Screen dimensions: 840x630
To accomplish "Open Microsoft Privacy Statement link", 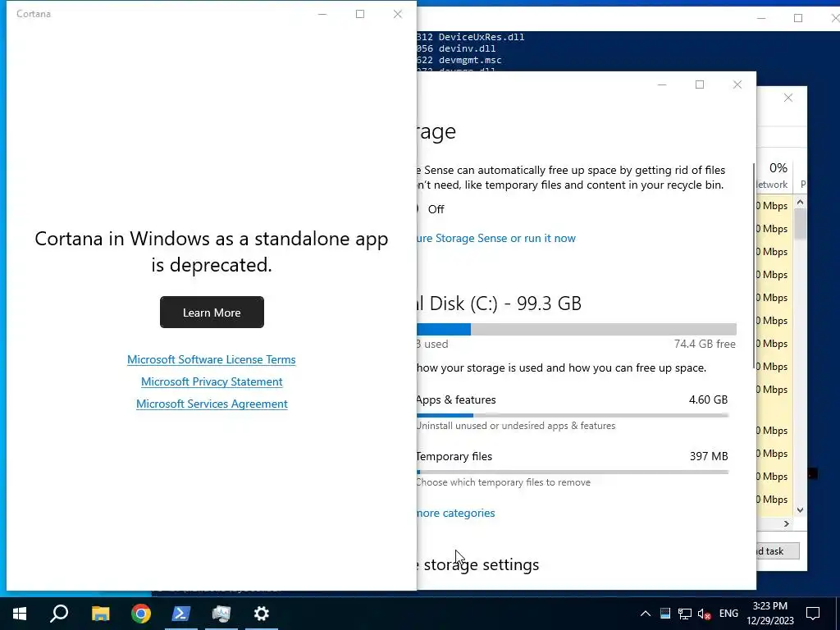I will [212, 381].
